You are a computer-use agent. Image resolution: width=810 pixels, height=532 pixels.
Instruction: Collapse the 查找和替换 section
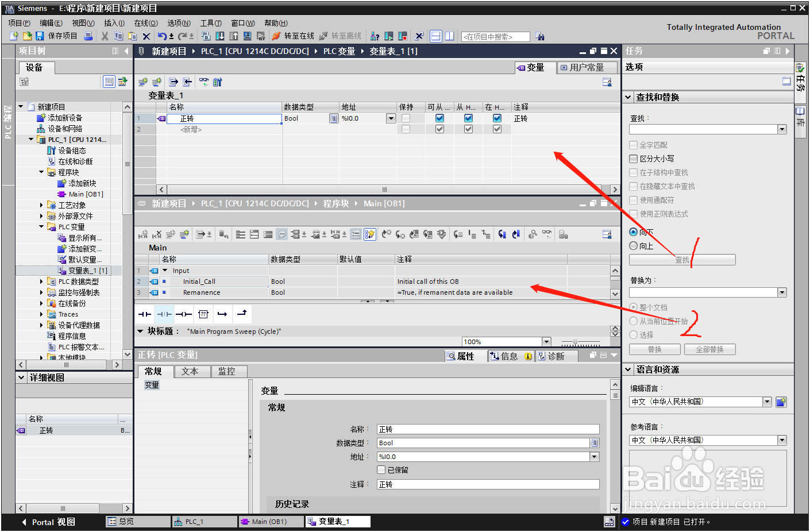pos(628,97)
